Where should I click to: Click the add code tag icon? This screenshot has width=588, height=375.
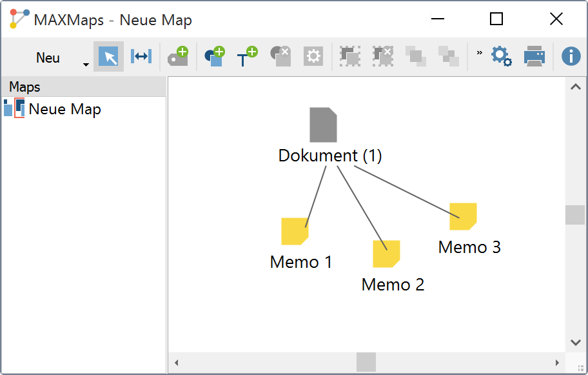(x=178, y=56)
